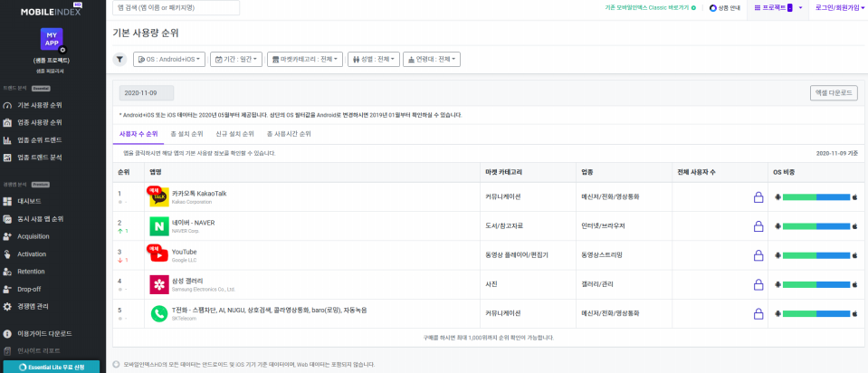Click the MY APP project icon
The image size is (868, 373).
(52, 39)
